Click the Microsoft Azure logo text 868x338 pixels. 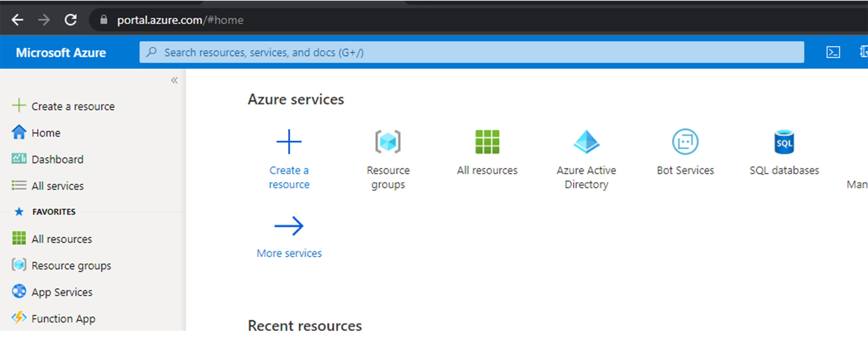(61, 52)
